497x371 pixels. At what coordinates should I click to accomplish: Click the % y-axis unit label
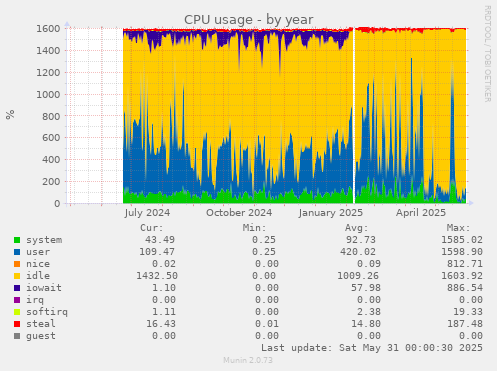pyautogui.click(x=10, y=114)
